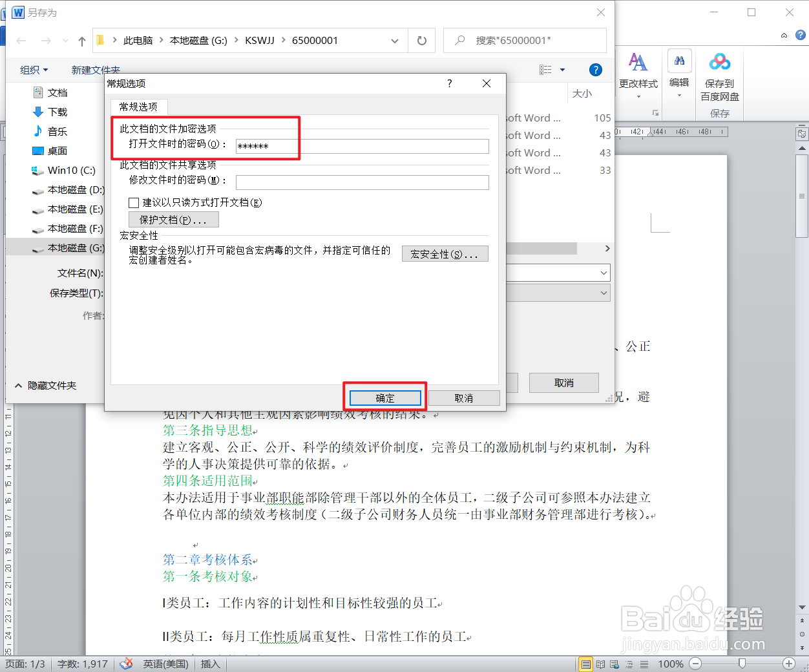The image size is (809, 672).
Task: Click 本地磁盘 (G:) in sidebar
Action: 74,247
